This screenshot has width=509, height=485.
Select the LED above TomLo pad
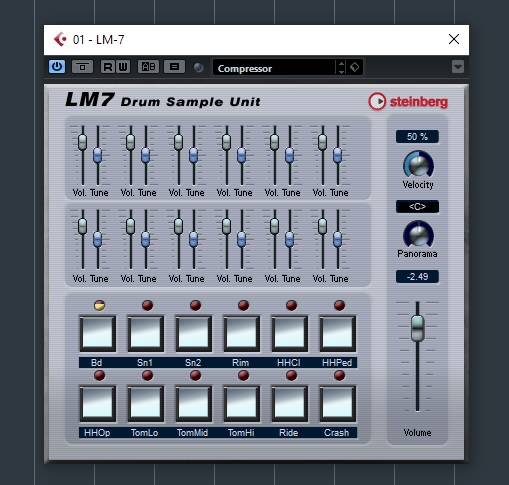pyautogui.click(x=147, y=375)
